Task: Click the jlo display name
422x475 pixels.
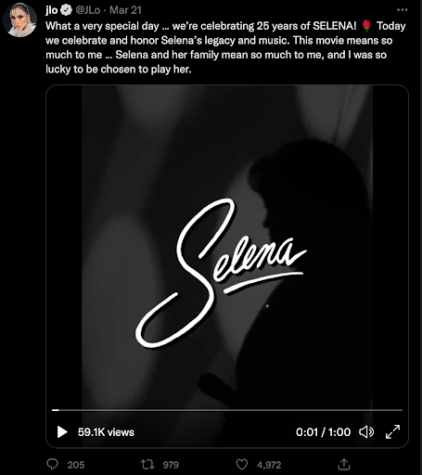Action: point(52,10)
